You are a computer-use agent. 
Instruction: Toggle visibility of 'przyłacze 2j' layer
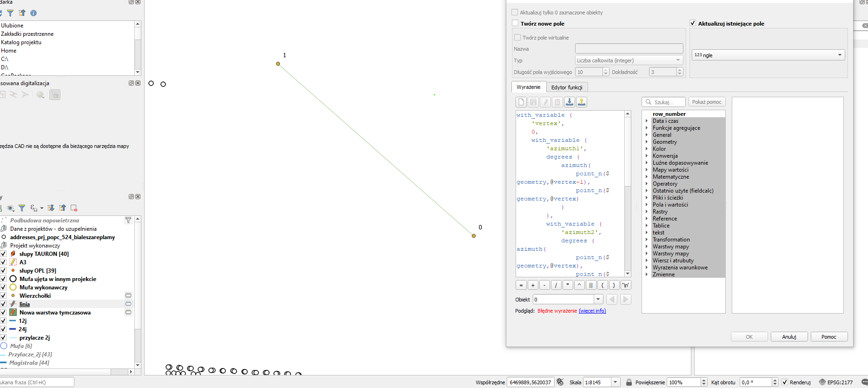(3, 337)
